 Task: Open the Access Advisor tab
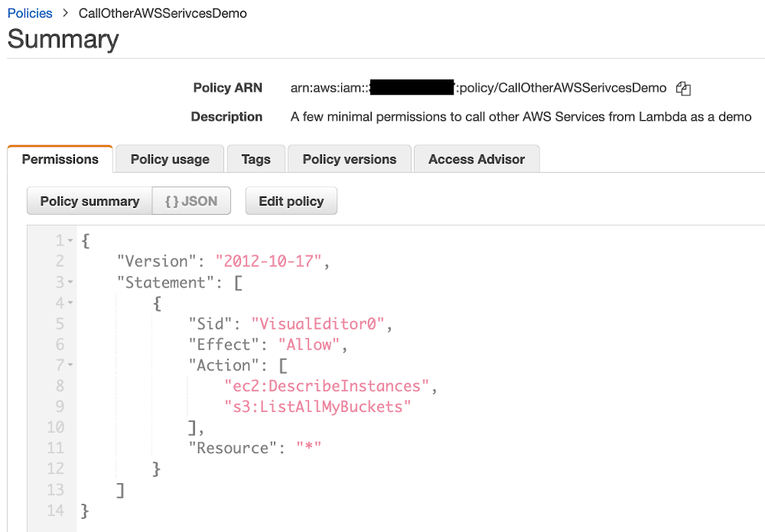(x=476, y=159)
